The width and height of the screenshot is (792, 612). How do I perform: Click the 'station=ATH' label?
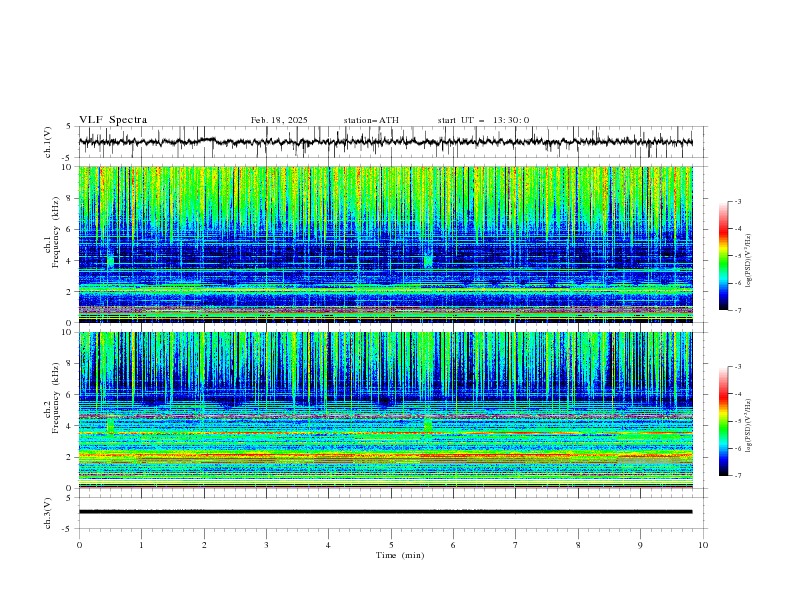pos(371,120)
